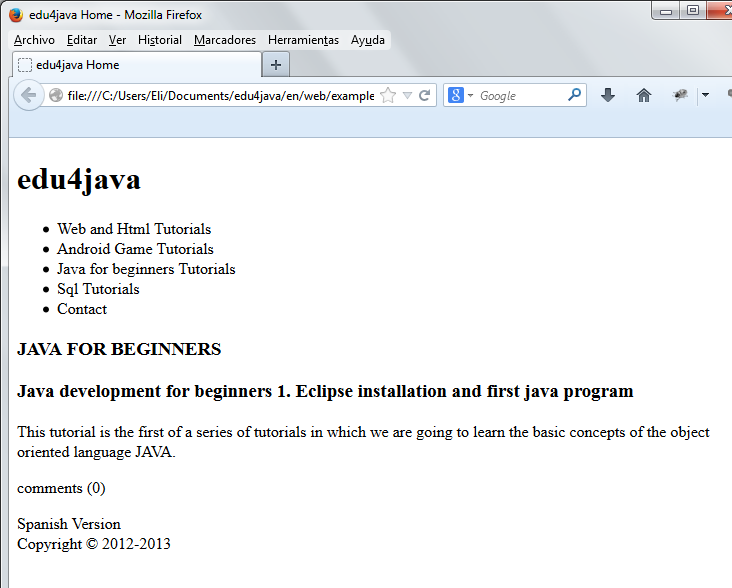Click the file URL address bar

220,96
